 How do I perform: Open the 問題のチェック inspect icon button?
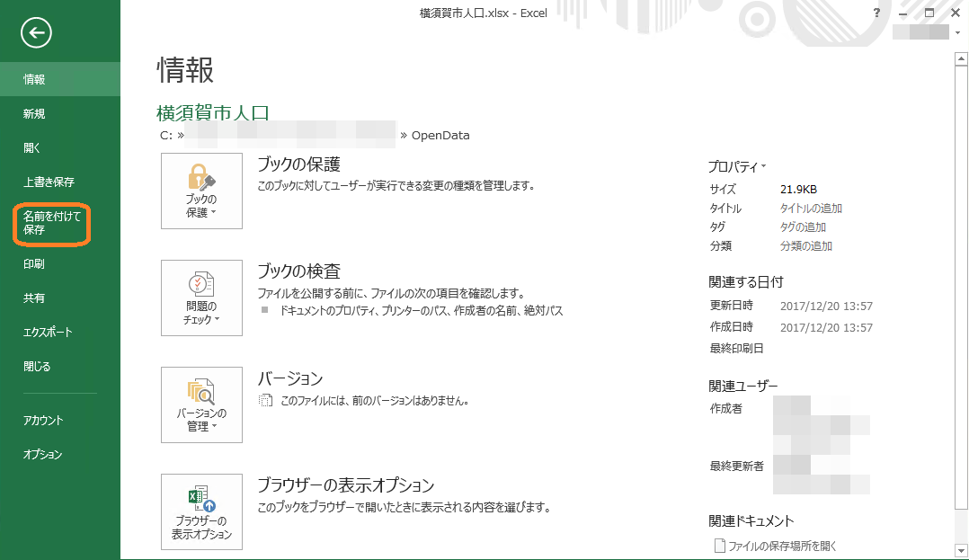tap(201, 298)
